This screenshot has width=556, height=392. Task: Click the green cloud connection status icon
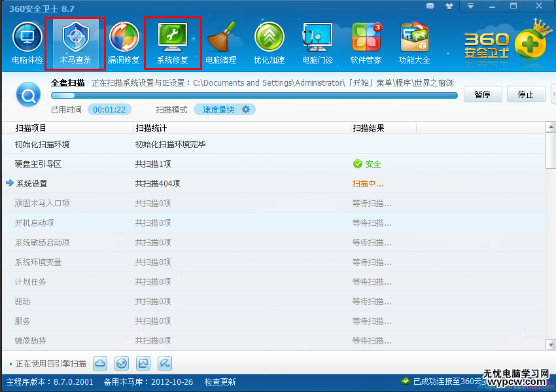coord(406,382)
